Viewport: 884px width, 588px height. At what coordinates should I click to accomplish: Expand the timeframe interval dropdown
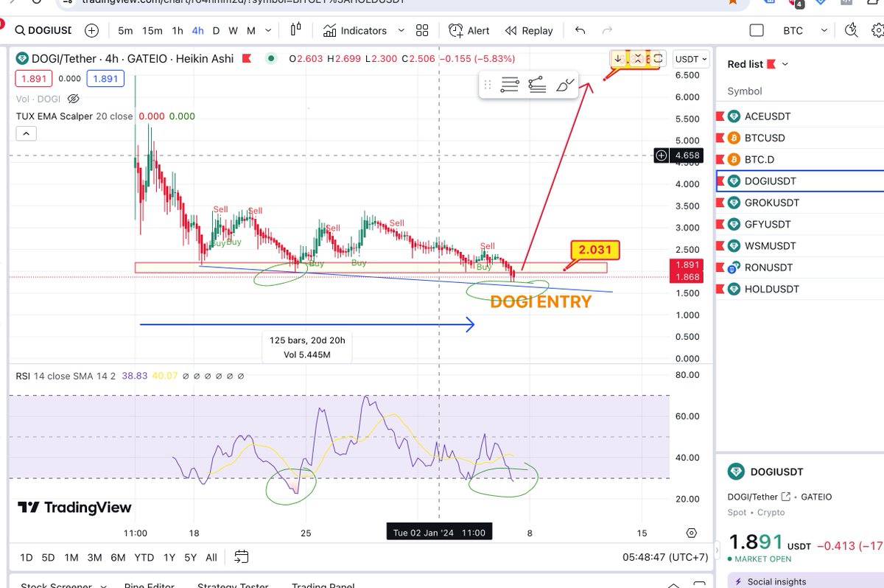[268, 31]
